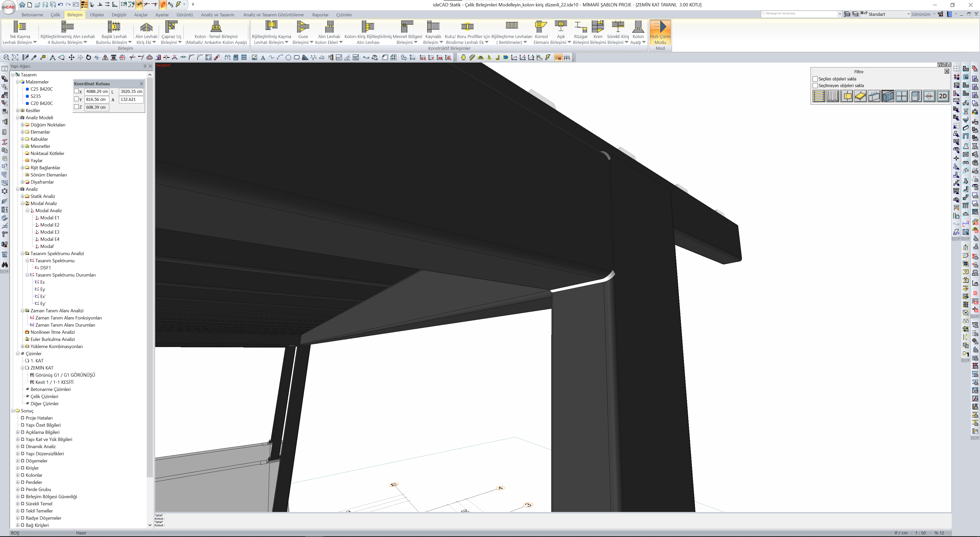Toggle the X coordinate lock checkbox
The image size is (980, 537).
[77, 91]
